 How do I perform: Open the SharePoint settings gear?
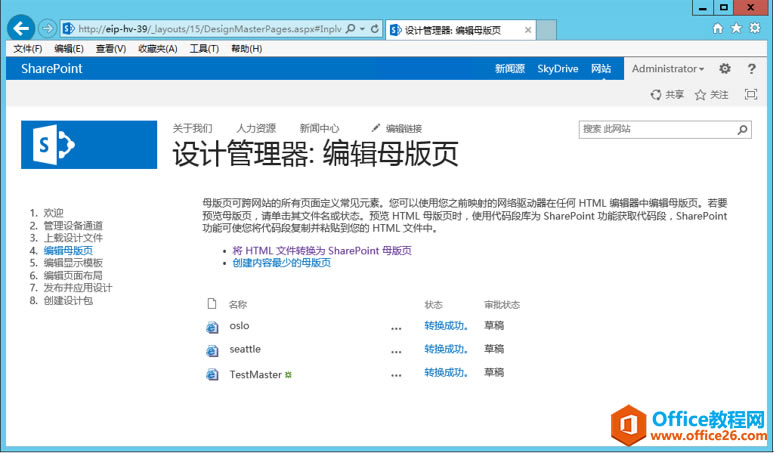(725, 69)
